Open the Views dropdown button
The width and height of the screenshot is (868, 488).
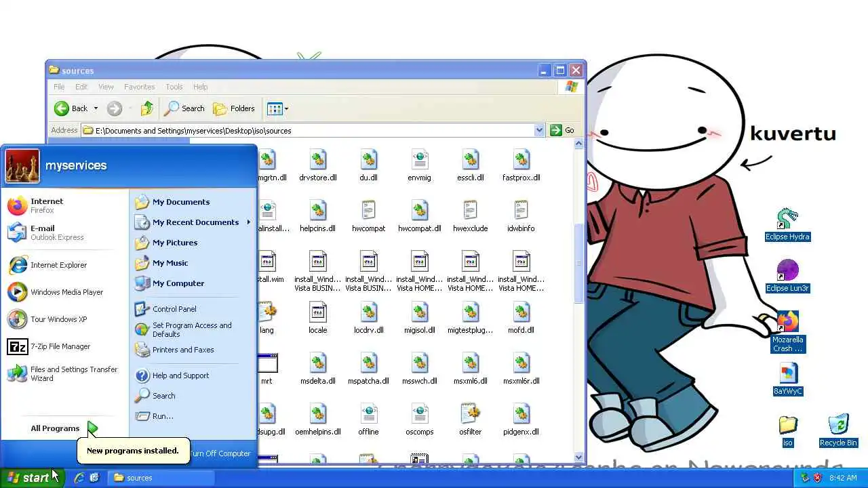coord(277,108)
